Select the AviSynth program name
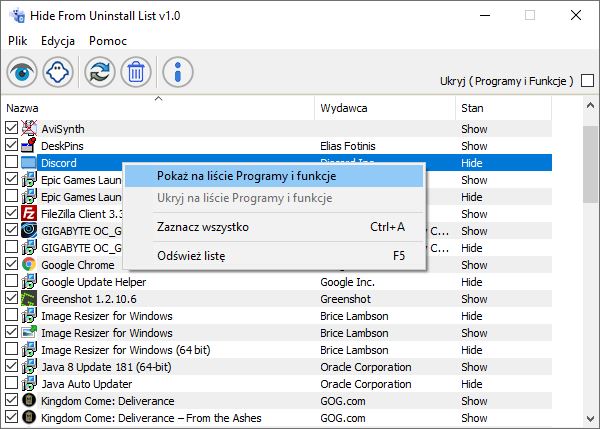This screenshot has height=429, width=600. 63,129
